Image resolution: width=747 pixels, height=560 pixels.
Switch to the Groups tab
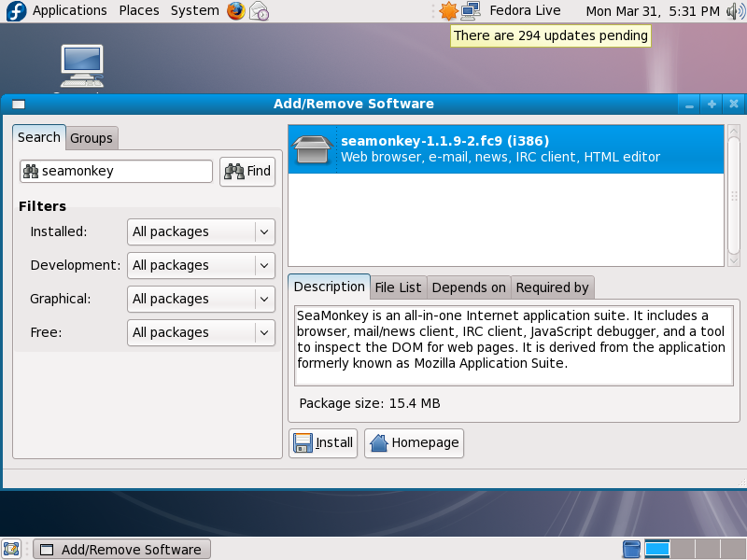pyautogui.click(x=92, y=138)
